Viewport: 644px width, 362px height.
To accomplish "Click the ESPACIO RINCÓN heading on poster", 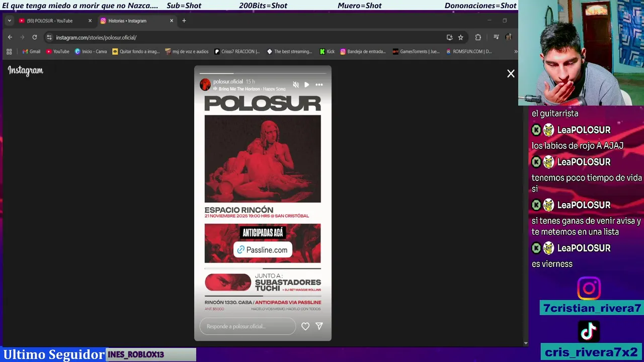I will pos(239,210).
